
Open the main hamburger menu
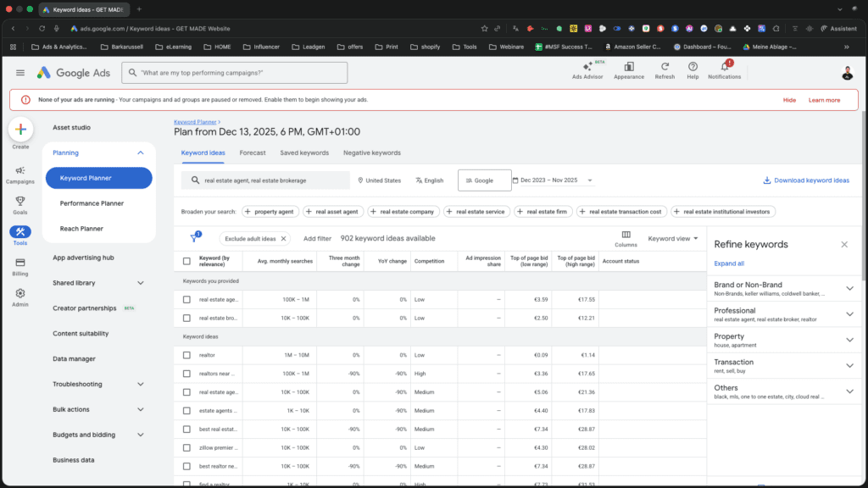[20, 73]
